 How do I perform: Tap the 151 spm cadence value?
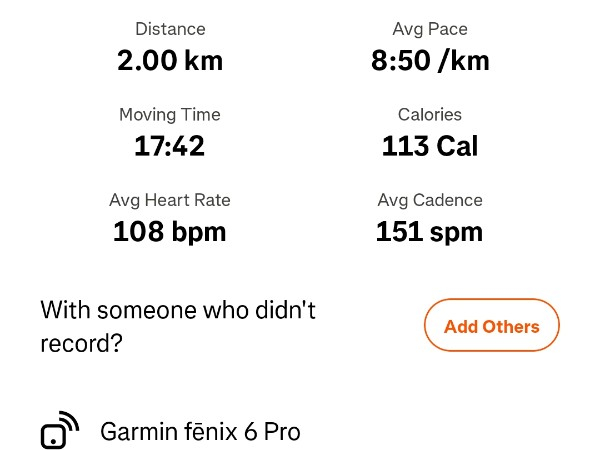(x=430, y=233)
